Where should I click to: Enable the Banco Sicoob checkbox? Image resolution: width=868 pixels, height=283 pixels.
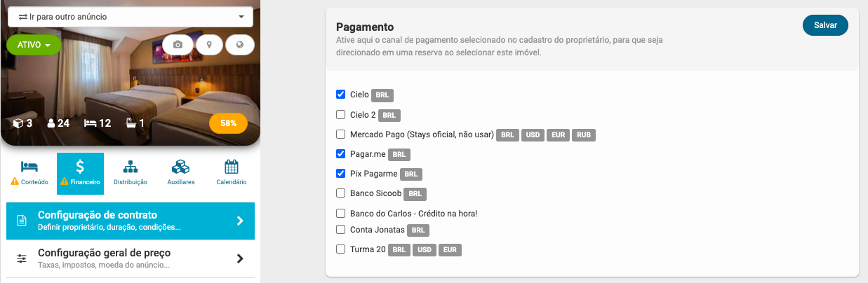(341, 193)
